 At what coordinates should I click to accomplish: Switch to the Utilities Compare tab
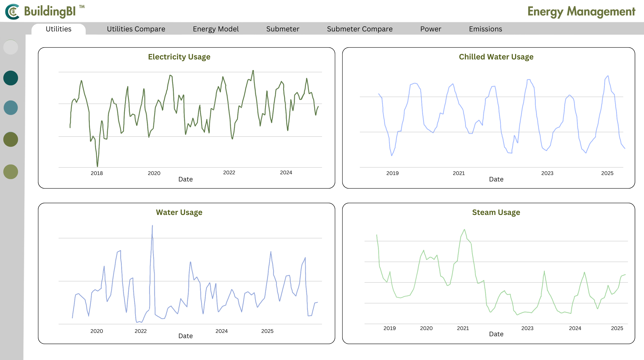click(136, 29)
